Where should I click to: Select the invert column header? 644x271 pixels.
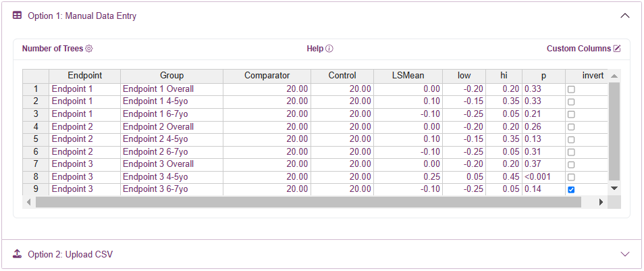[x=587, y=76]
